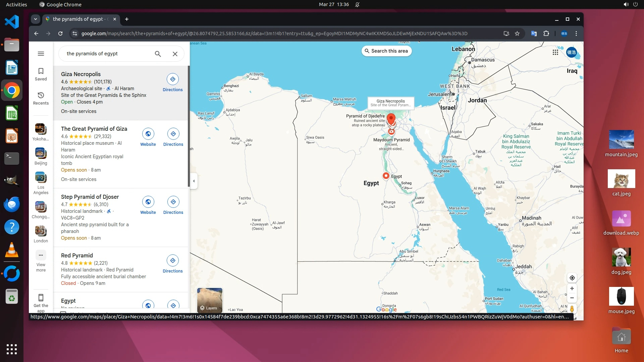Select the pyramids of egypt tab

[79, 19]
